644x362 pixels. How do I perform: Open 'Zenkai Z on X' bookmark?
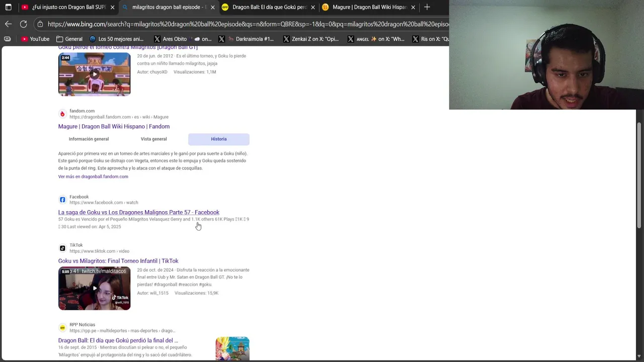tap(311, 39)
